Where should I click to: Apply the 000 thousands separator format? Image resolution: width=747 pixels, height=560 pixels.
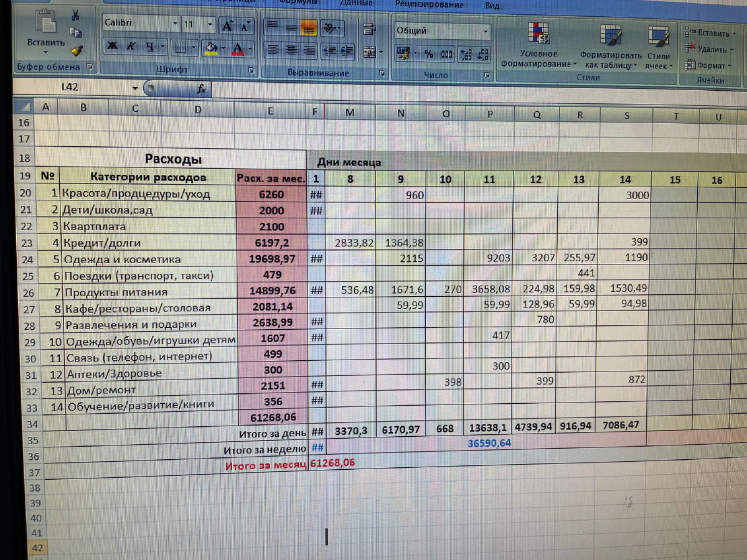coord(446,55)
